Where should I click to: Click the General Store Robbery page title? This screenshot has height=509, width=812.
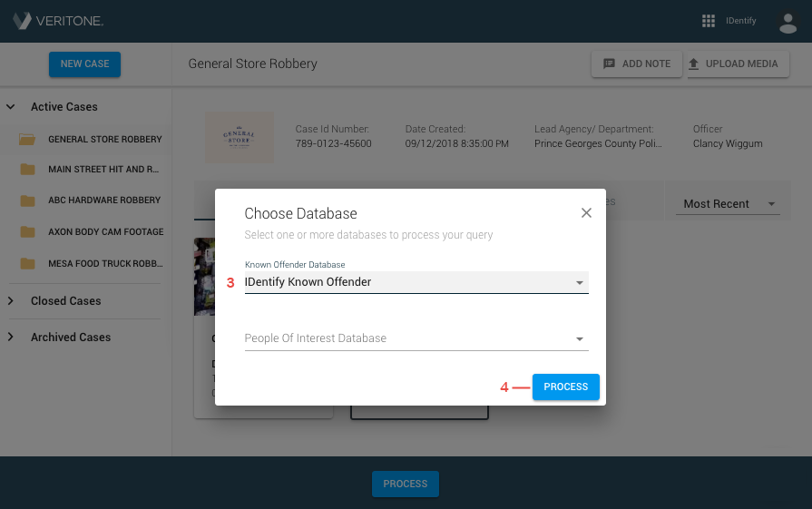(x=253, y=64)
